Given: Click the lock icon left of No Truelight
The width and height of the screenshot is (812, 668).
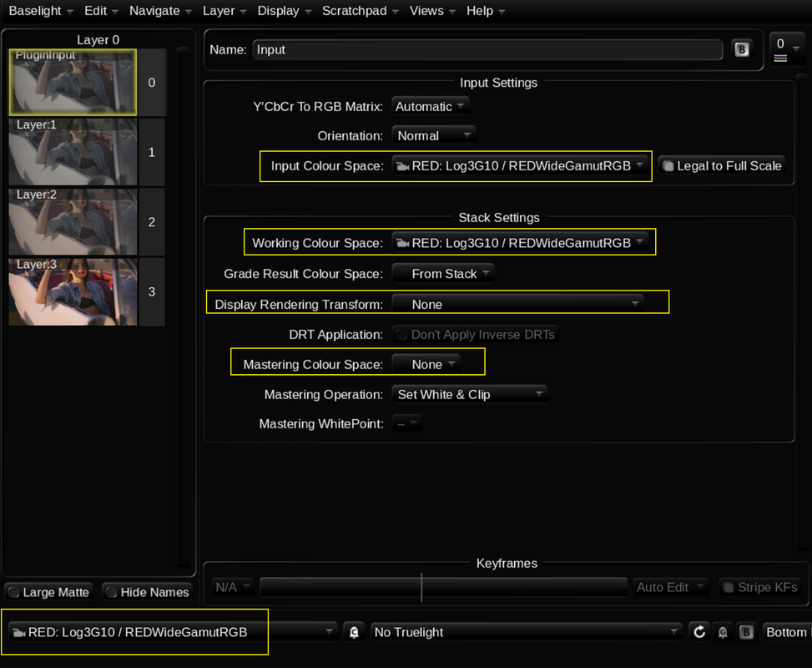Looking at the screenshot, I should (354, 632).
